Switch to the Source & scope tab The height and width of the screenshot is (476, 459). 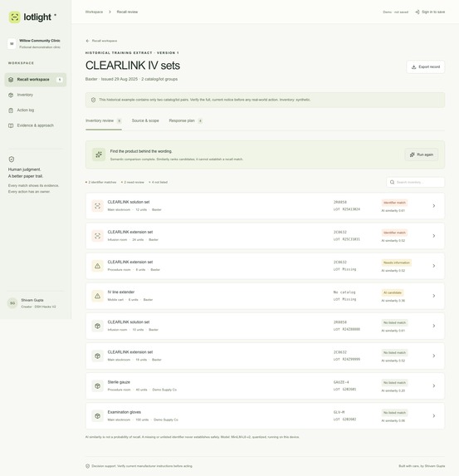coord(145,120)
